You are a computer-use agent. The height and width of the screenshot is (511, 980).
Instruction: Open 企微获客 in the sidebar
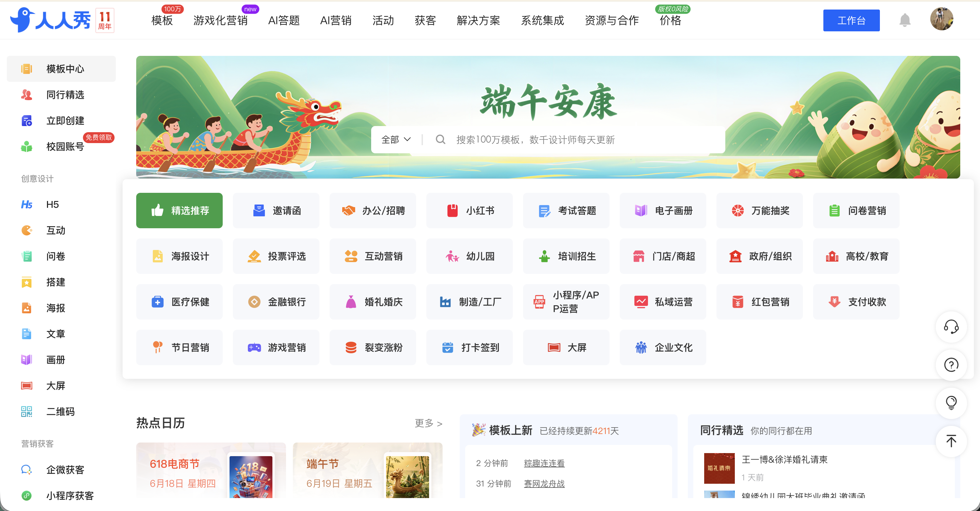(x=61, y=469)
